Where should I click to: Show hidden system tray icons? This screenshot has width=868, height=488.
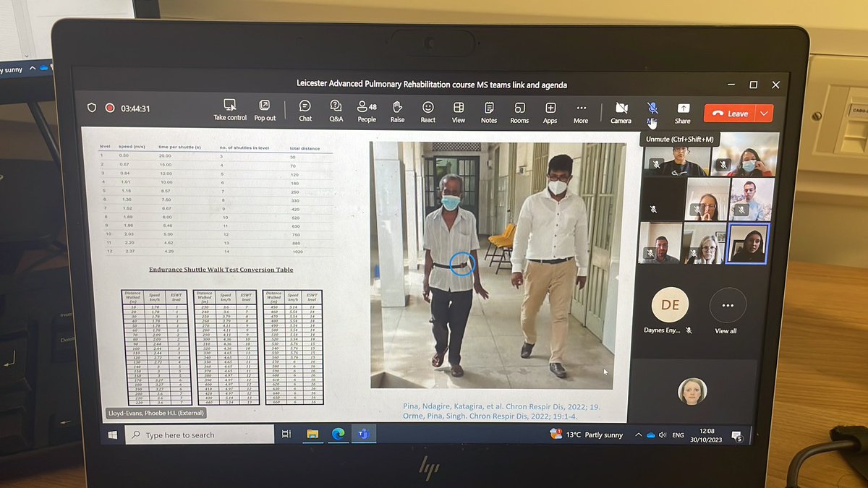(x=638, y=435)
